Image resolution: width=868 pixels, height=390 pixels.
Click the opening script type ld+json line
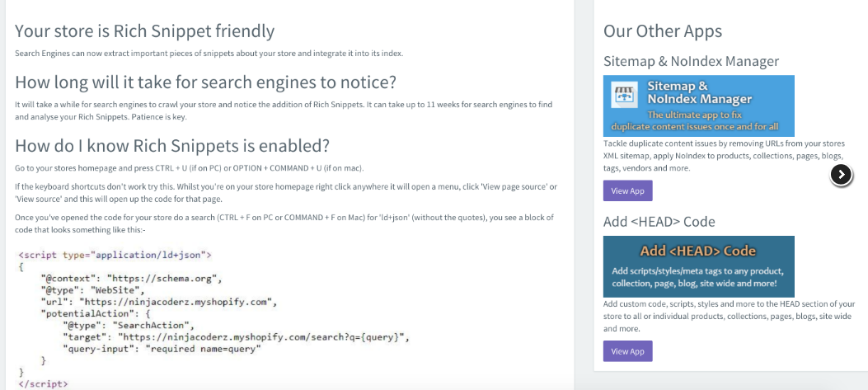tap(115, 256)
